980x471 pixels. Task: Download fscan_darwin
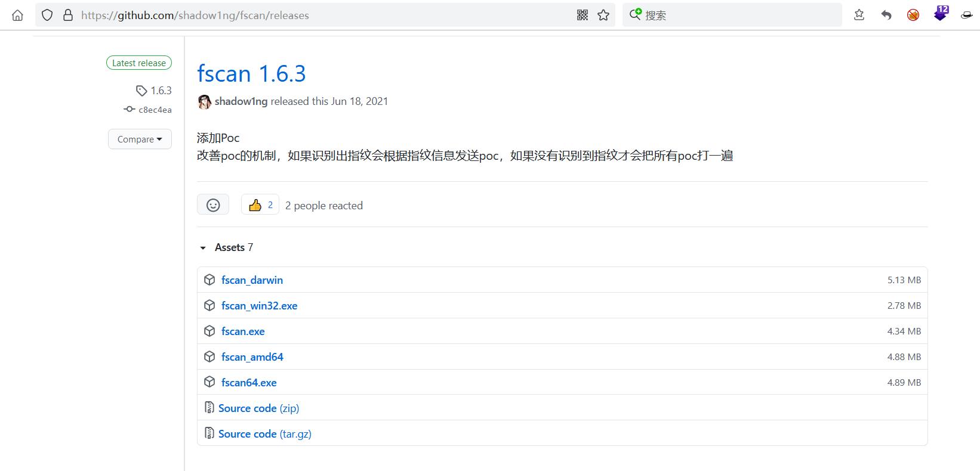[252, 280]
